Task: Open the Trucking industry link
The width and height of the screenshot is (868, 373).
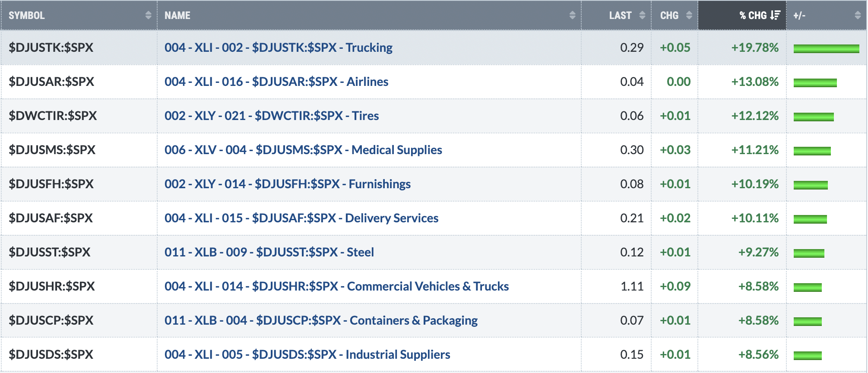Action: [x=279, y=47]
